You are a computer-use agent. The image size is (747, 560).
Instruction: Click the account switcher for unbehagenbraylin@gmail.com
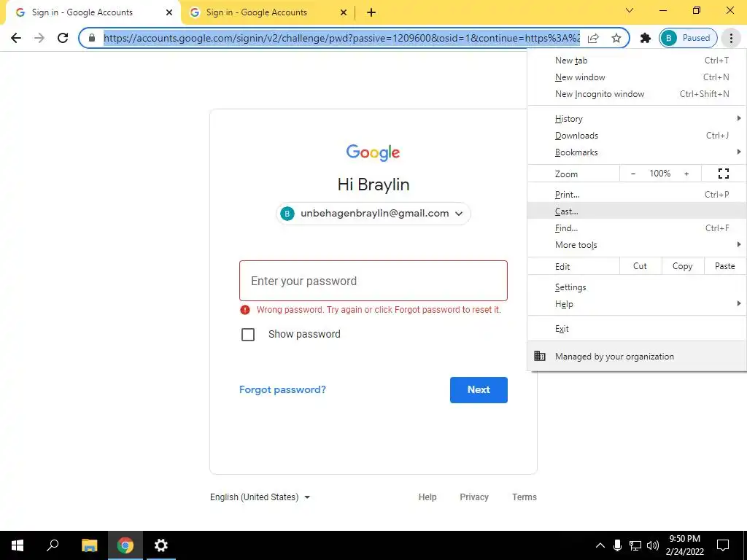(x=373, y=214)
